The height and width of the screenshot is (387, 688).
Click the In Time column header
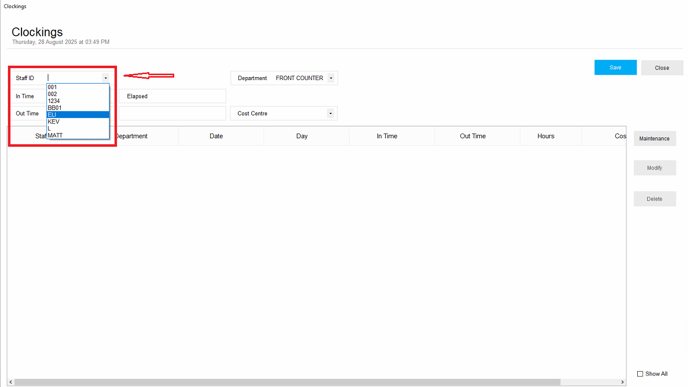click(x=392, y=136)
